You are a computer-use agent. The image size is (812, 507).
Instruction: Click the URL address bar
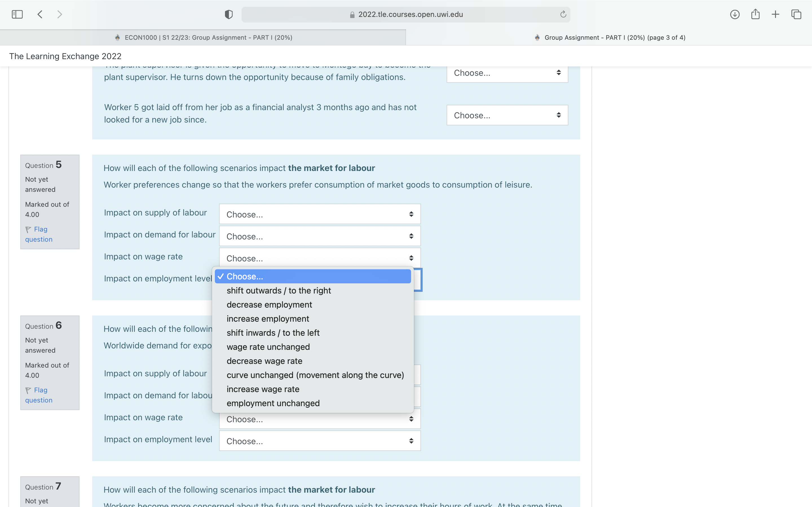pyautogui.click(x=405, y=14)
